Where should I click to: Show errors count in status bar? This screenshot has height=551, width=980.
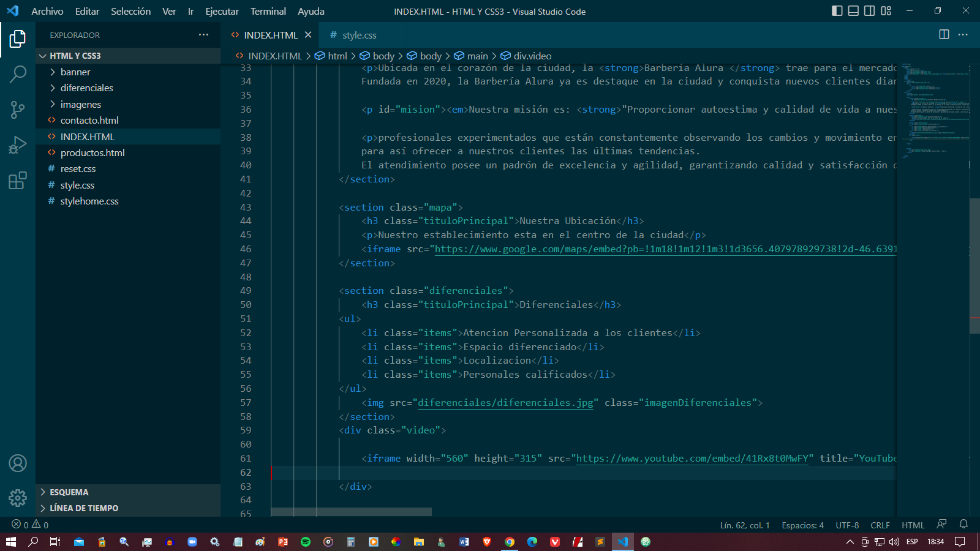20,525
